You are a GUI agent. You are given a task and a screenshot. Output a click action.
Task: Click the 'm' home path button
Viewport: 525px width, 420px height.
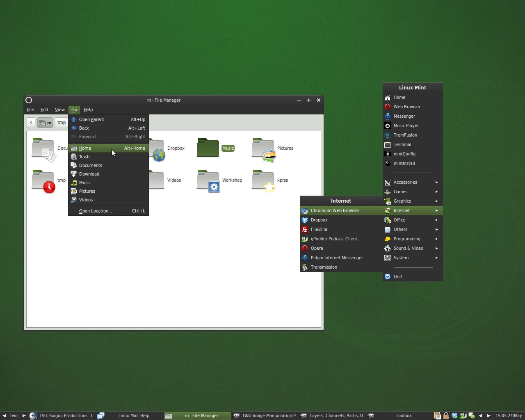45,123
